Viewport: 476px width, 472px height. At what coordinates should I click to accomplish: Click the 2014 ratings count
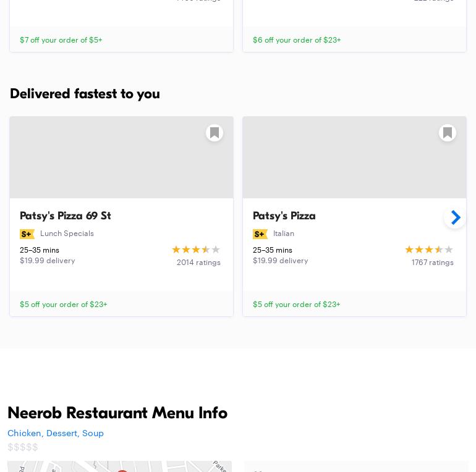198,263
